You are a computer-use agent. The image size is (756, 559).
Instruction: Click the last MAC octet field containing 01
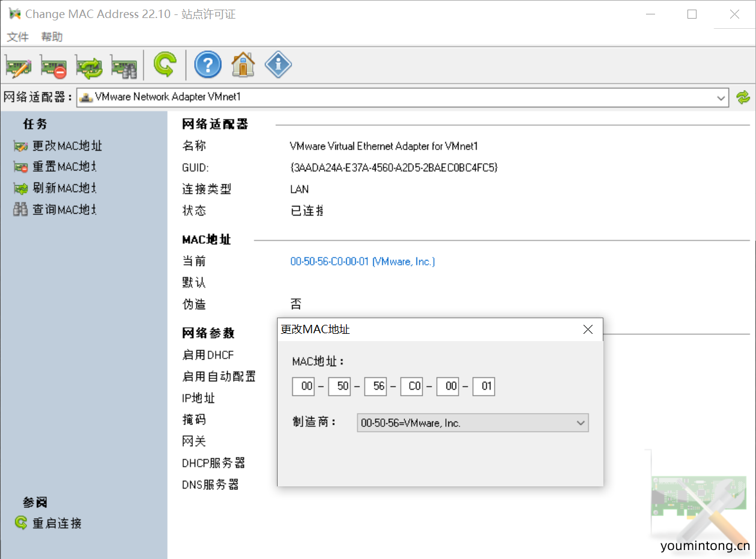tap(484, 386)
